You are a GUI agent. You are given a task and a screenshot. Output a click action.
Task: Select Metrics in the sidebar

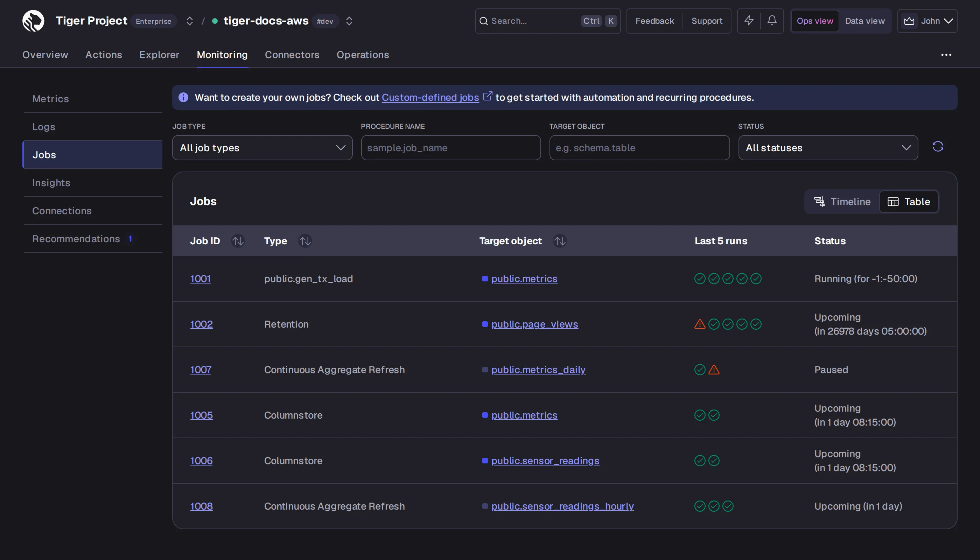click(93, 99)
